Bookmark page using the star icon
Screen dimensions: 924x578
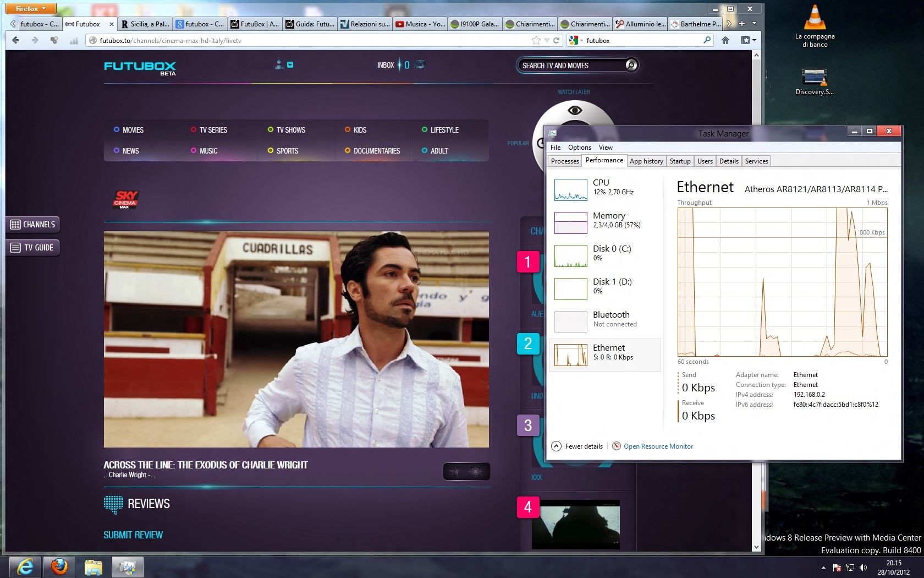pos(536,40)
